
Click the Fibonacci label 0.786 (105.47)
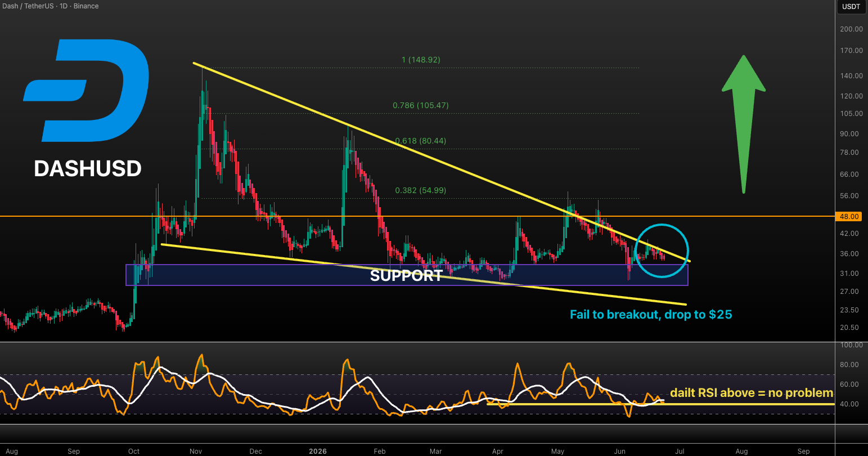(x=421, y=105)
